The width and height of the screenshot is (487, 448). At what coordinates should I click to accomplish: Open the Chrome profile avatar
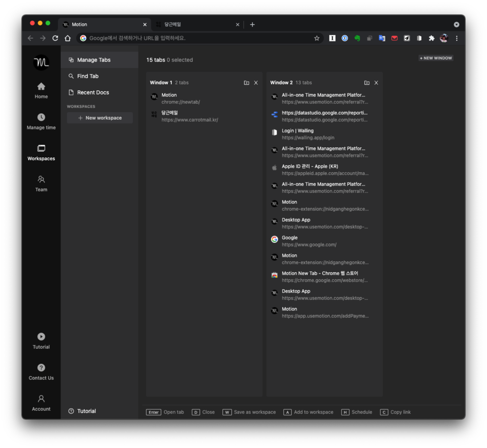(x=444, y=38)
